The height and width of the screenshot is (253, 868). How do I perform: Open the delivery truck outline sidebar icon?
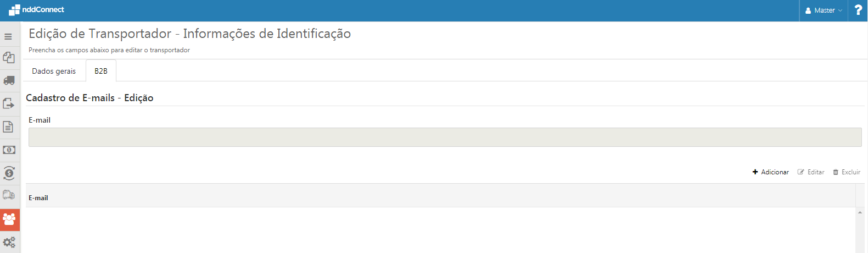point(9,195)
